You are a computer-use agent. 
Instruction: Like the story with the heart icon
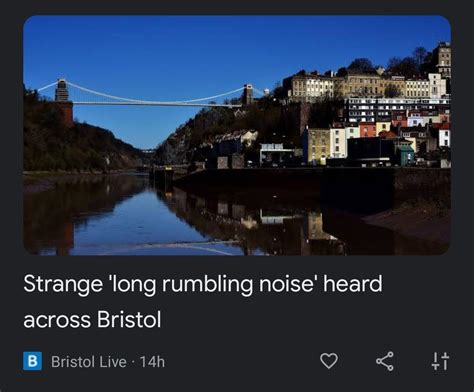pyautogui.click(x=329, y=361)
